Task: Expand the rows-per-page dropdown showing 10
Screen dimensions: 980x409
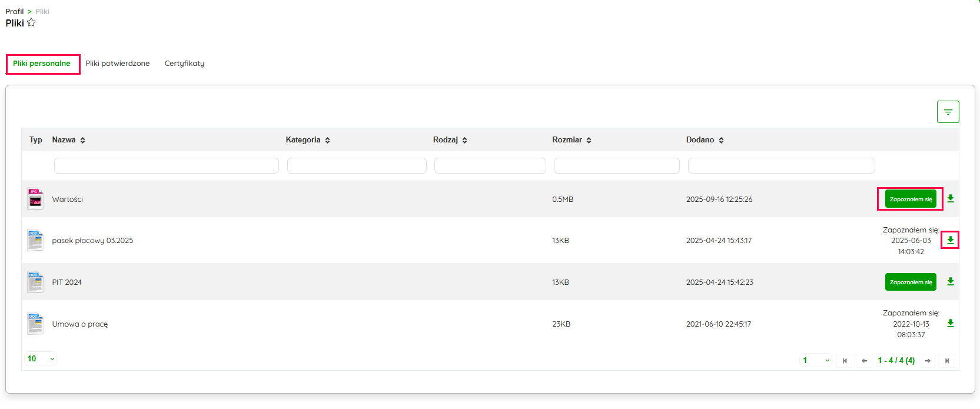Action: pyautogui.click(x=41, y=358)
